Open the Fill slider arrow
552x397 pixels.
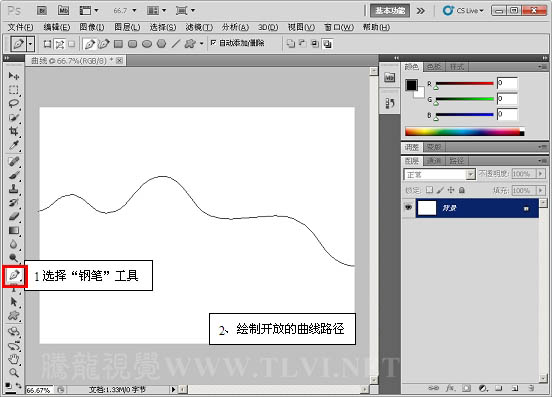click(x=540, y=190)
